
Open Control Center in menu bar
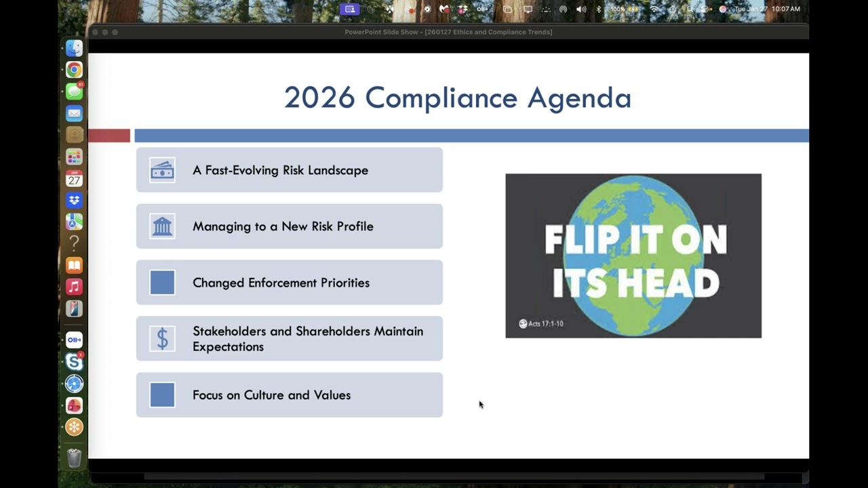705,9
